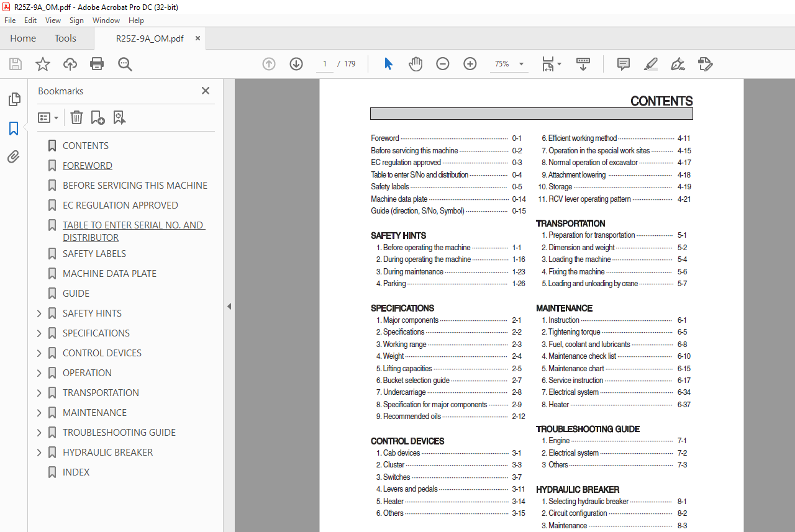Click 'Selecting hydraulic breaker' contents entry
The height and width of the screenshot is (532, 795).
point(589,502)
